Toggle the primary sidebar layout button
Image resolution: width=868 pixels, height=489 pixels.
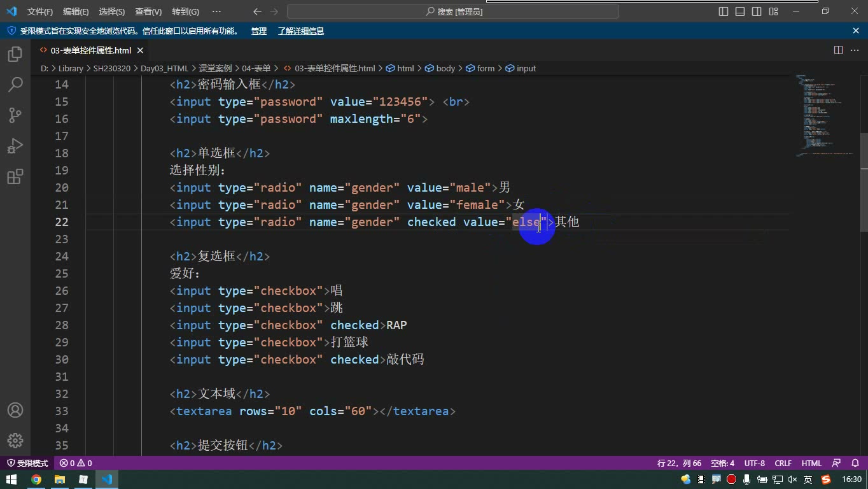point(724,11)
